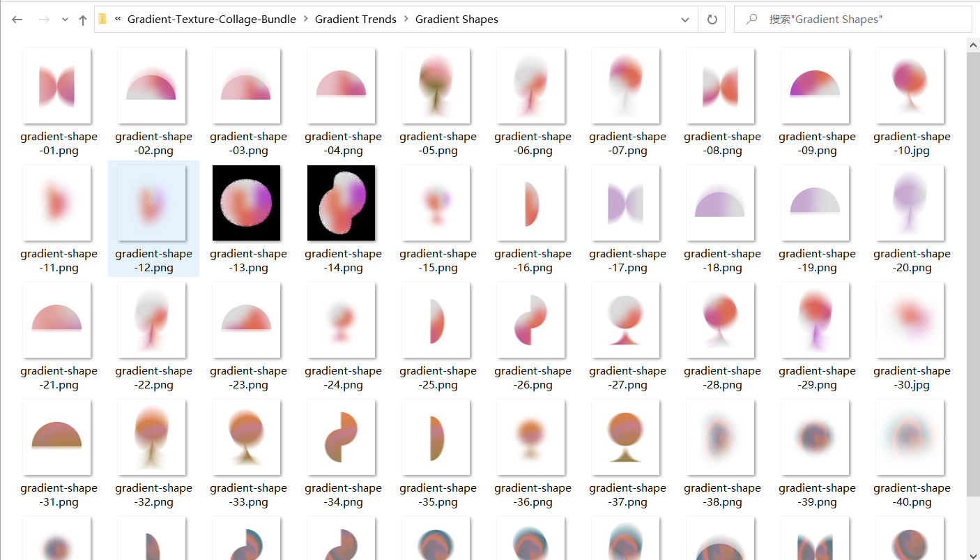This screenshot has width=980, height=560.
Task: Select gradient-shape-16.png thumbnail
Action: [x=531, y=203]
